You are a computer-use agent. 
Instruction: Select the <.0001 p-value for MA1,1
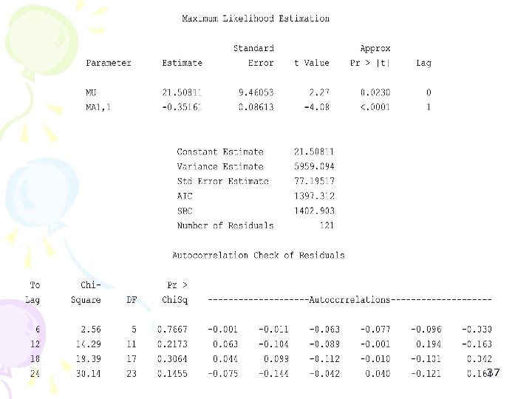[x=375, y=107]
